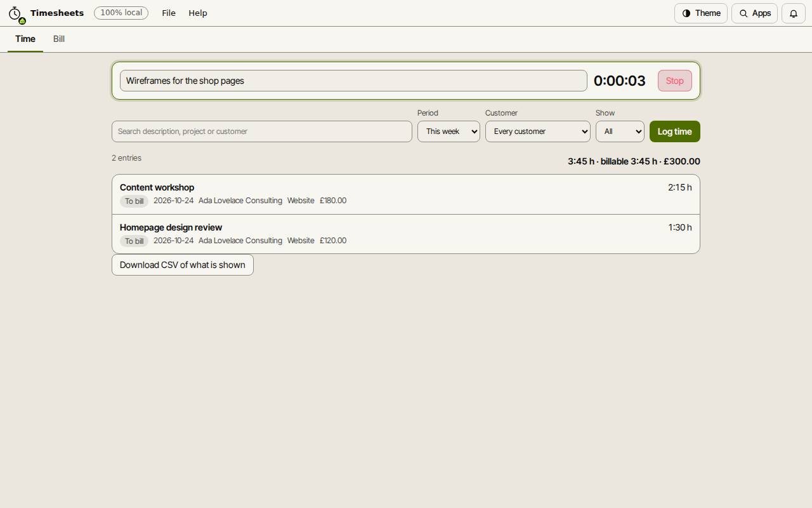Open the Apps search button
The image size is (812, 508).
point(755,13)
